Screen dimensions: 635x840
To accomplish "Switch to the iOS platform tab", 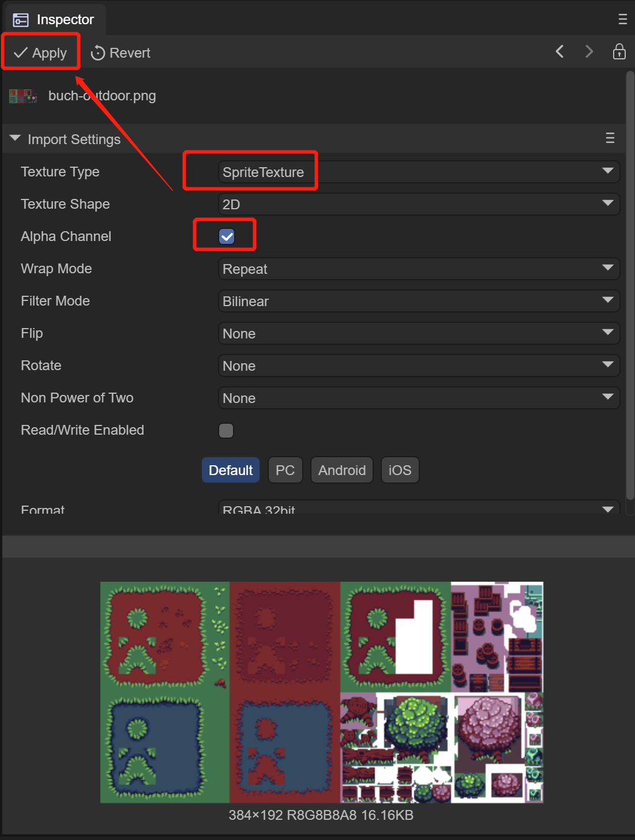I will coord(400,470).
